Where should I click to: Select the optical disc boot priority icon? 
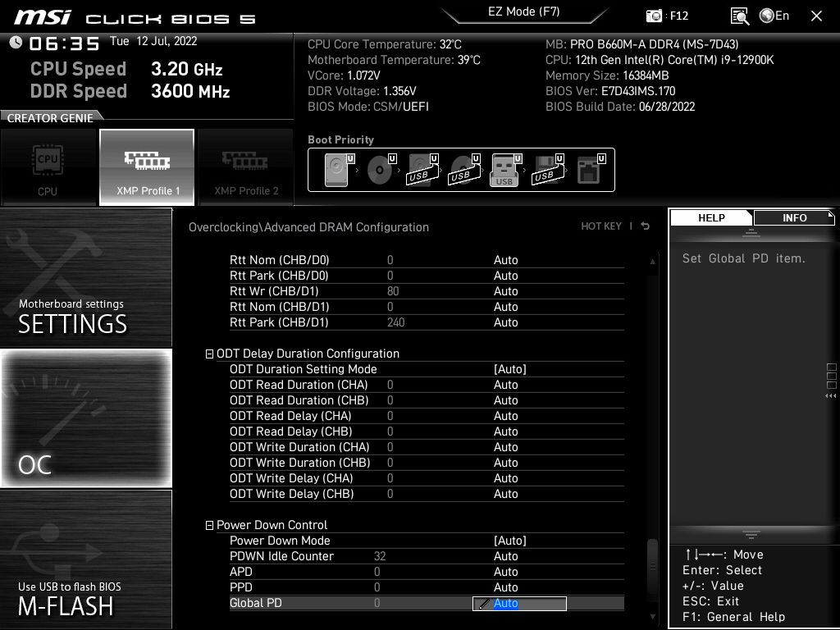pos(381,170)
